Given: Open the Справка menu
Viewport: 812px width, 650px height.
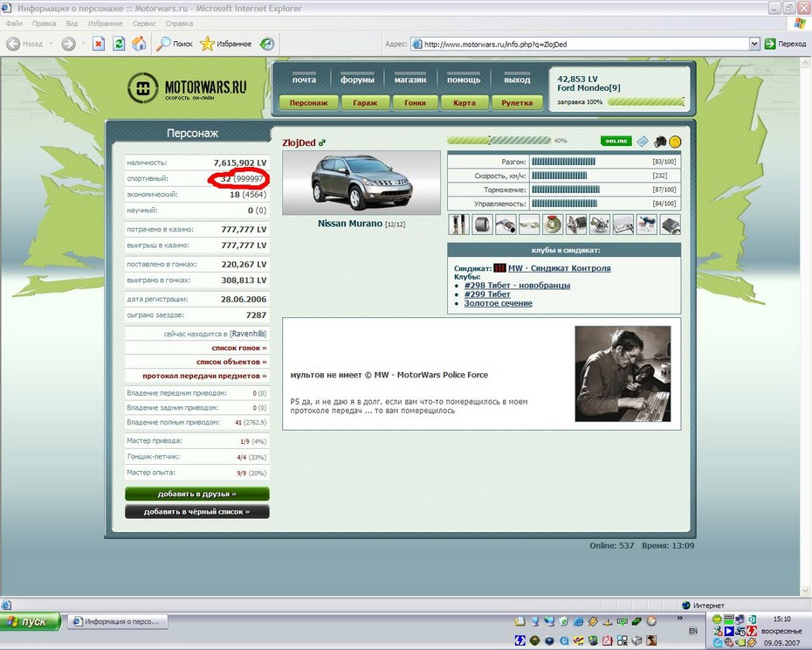Looking at the screenshot, I should (179, 24).
